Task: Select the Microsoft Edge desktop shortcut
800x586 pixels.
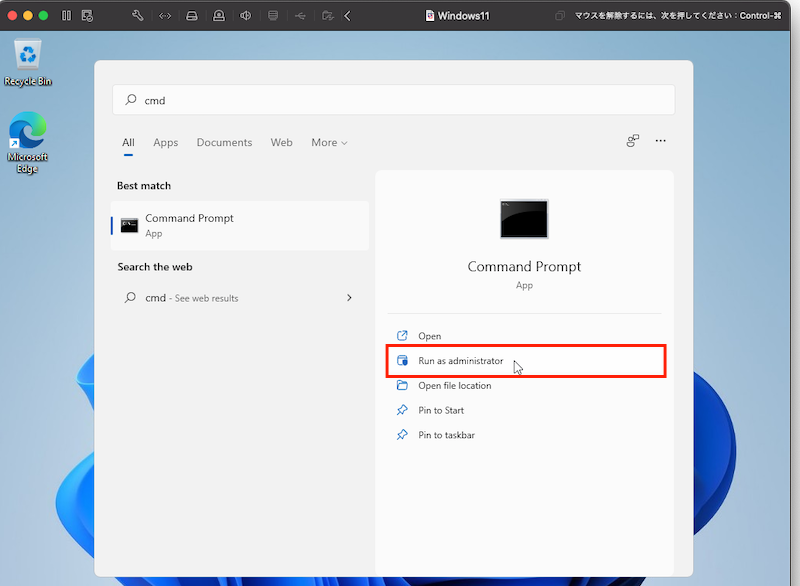Action: coord(28,143)
